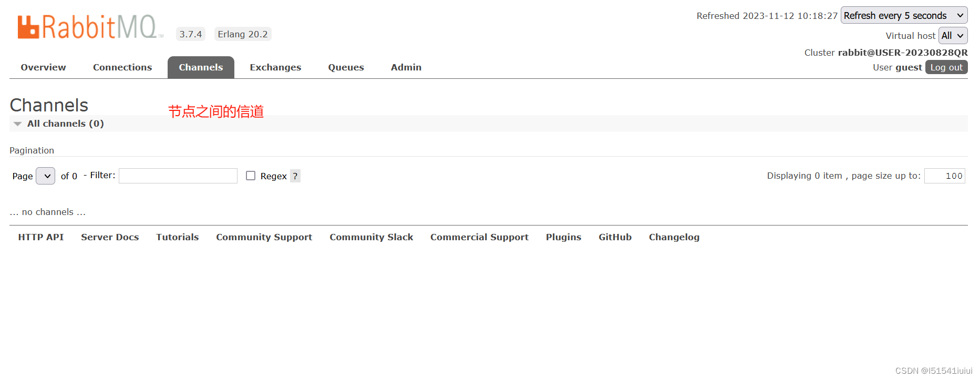Click the Pagination heading
Image resolution: width=980 pixels, height=379 pixels.
tap(32, 150)
